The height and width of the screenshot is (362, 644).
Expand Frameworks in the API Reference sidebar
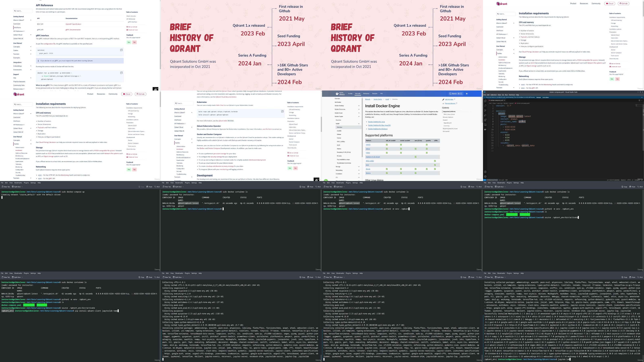31,70
